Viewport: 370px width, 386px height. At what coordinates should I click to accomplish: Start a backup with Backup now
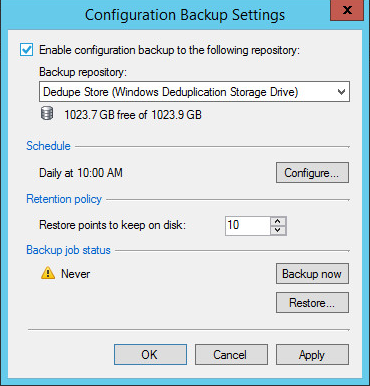pos(312,274)
